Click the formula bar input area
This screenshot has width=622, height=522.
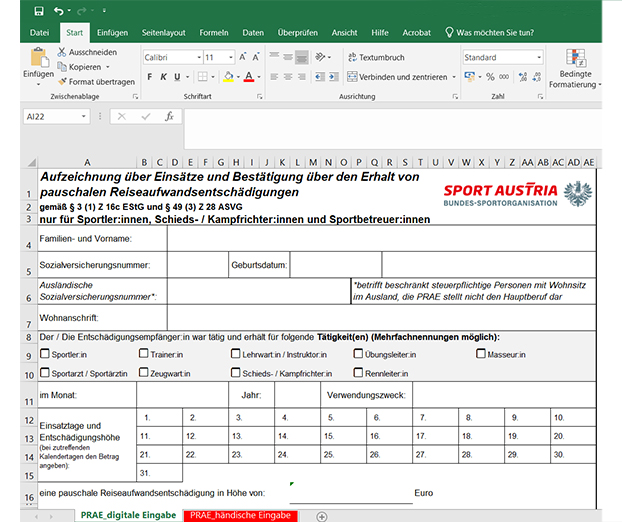393,129
